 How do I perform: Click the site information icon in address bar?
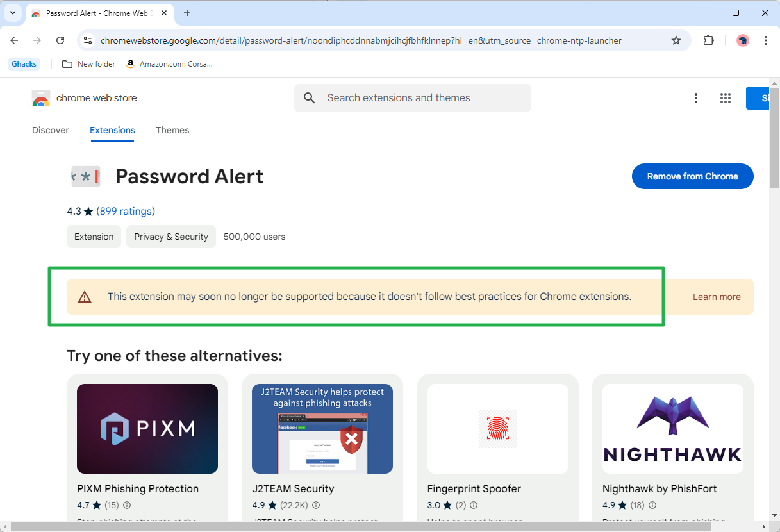click(88, 40)
